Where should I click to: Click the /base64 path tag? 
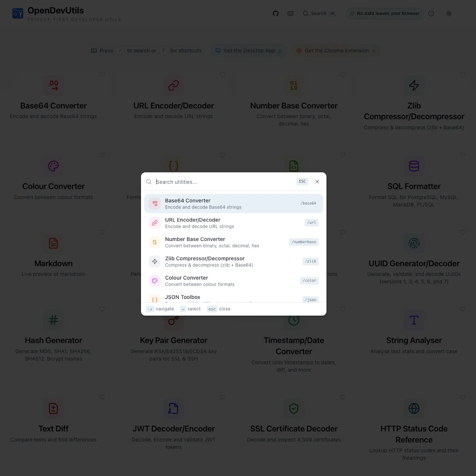pyautogui.click(x=308, y=203)
